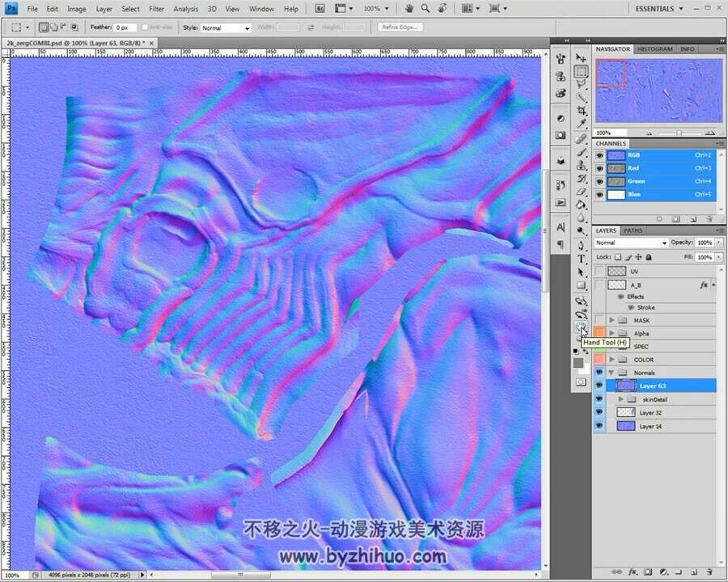
Task: Click the Feather input field
Action: (x=125, y=27)
